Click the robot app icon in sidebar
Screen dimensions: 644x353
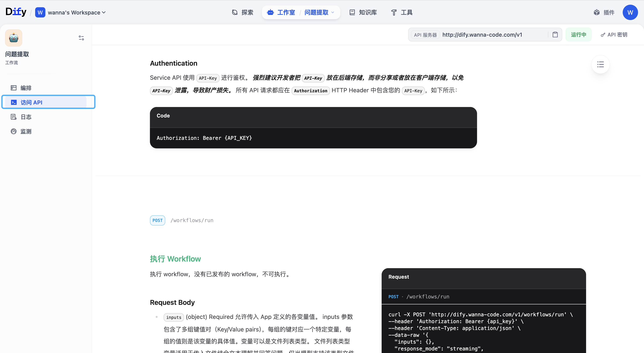tap(14, 38)
